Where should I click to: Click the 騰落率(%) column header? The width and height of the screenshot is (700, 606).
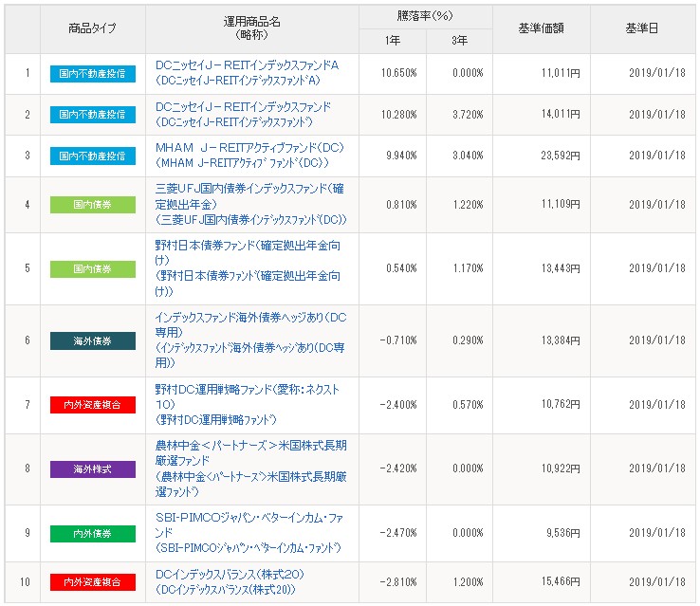[425, 16]
